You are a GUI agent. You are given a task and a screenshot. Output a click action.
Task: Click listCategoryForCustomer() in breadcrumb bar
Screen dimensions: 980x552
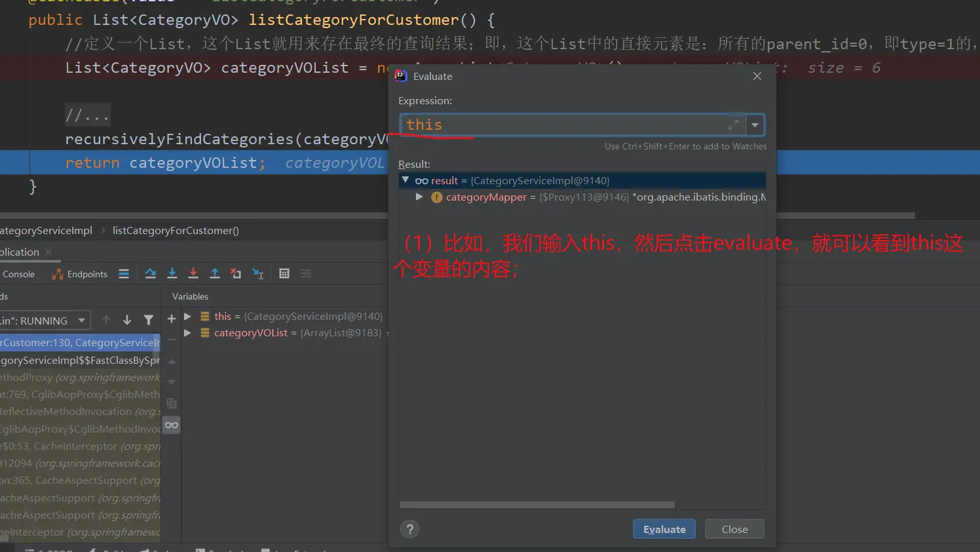pos(176,231)
